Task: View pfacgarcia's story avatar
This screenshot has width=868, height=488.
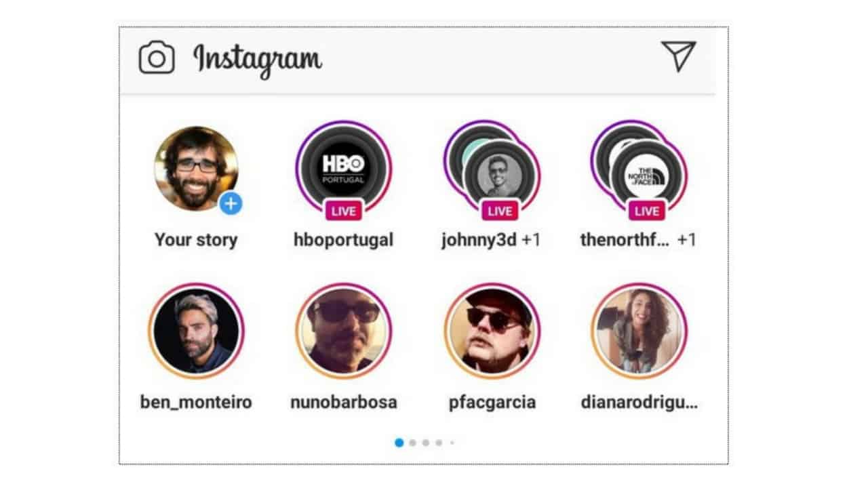Action: (x=492, y=331)
